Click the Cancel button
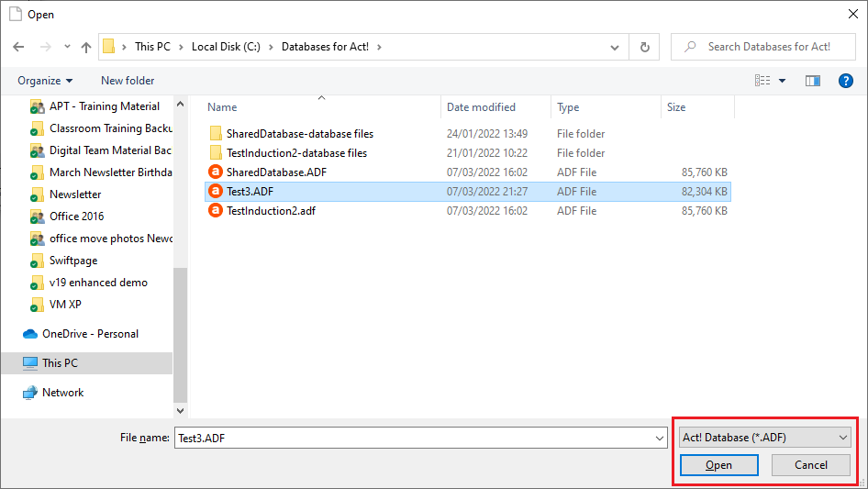The image size is (868, 489). tap(811, 465)
